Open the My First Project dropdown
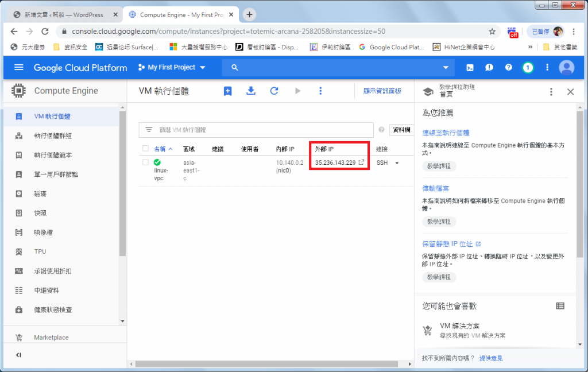The image size is (588, 372). coord(172,68)
